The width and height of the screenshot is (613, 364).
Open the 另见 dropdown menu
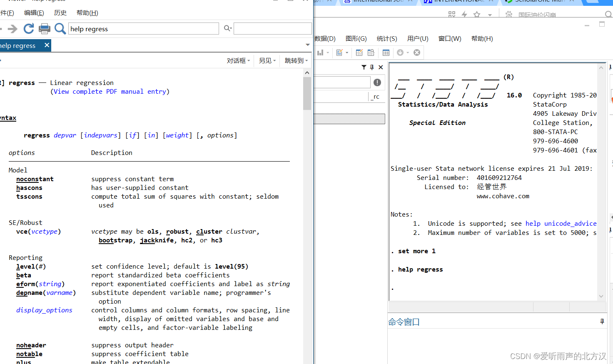click(267, 61)
